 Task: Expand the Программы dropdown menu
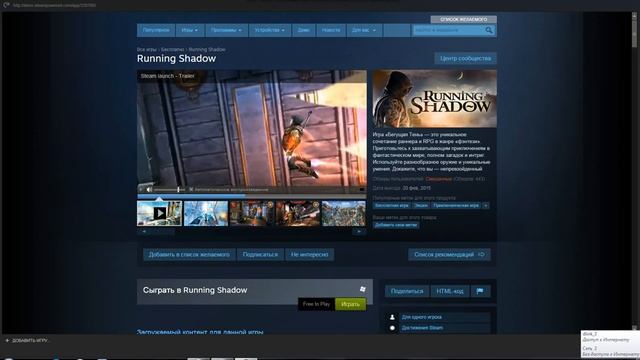click(226, 30)
